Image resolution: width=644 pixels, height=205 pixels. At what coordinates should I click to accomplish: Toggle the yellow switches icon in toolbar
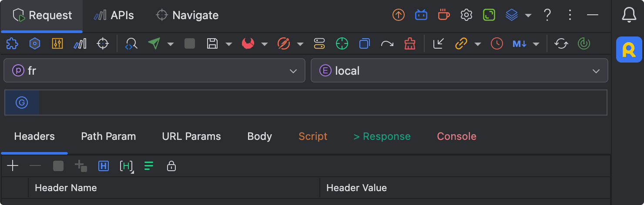click(x=319, y=43)
